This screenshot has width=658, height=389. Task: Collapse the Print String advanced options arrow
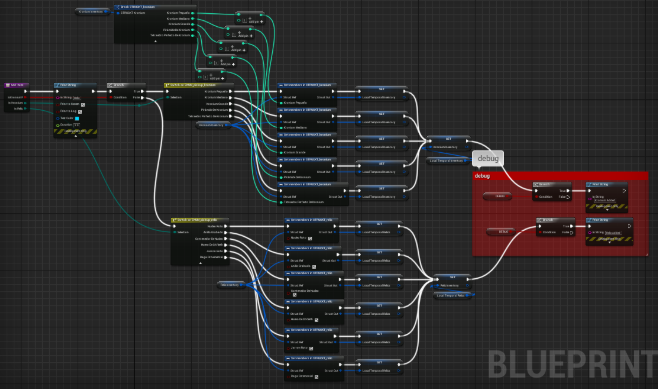76,136
